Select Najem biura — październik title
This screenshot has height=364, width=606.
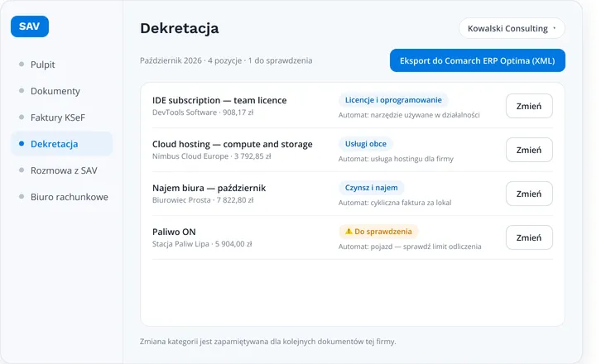coord(209,188)
